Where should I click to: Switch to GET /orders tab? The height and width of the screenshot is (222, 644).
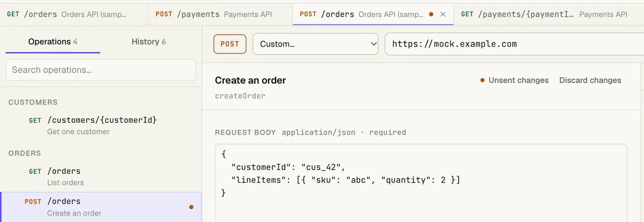click(x=74, y=14)
